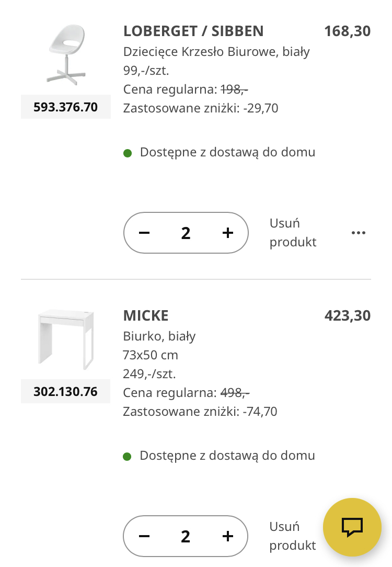Click 'Usuń produkt' for LOBERGET chair
Image resolution: width=392 pixels, height=567 pixels.
(x=293, y=233)
